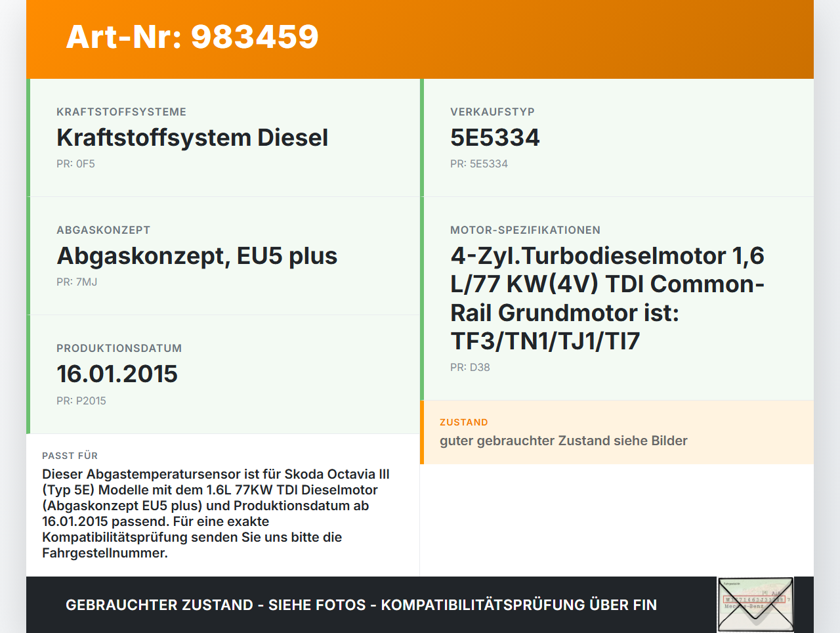Click the PRODUKTIONSDATUM section label
The width and height of the screenshot is (840, 633).
click(x=119, y=349)
